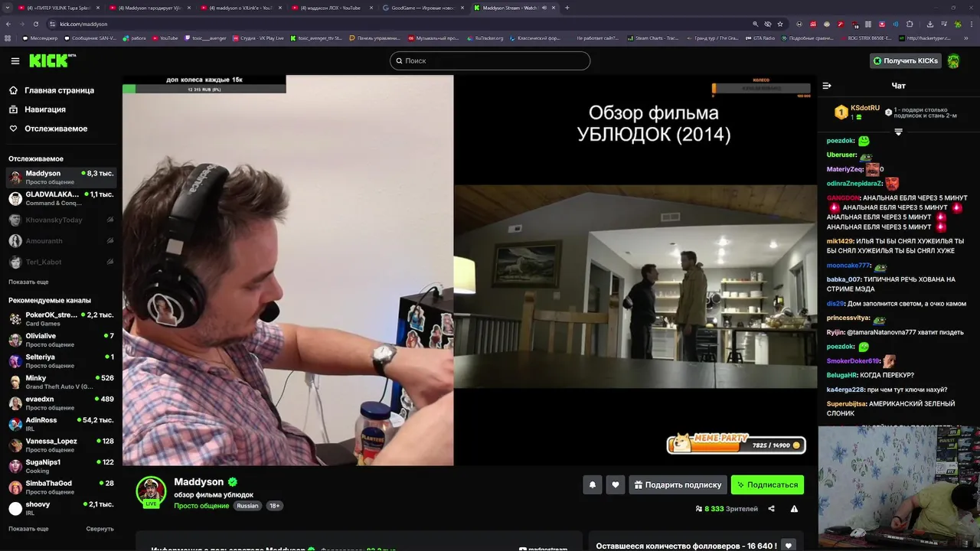Open Maddyson channel in followed list

point(61,178)
